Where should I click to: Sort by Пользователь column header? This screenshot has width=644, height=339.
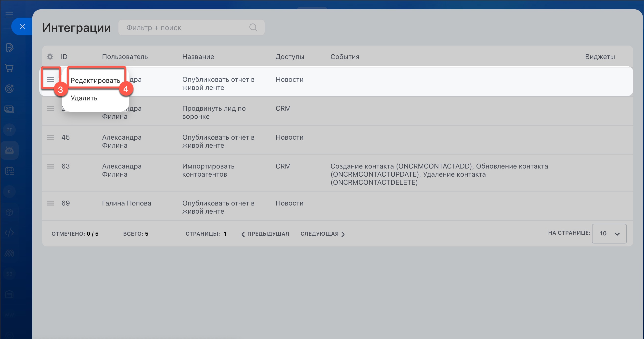[125, 57]
